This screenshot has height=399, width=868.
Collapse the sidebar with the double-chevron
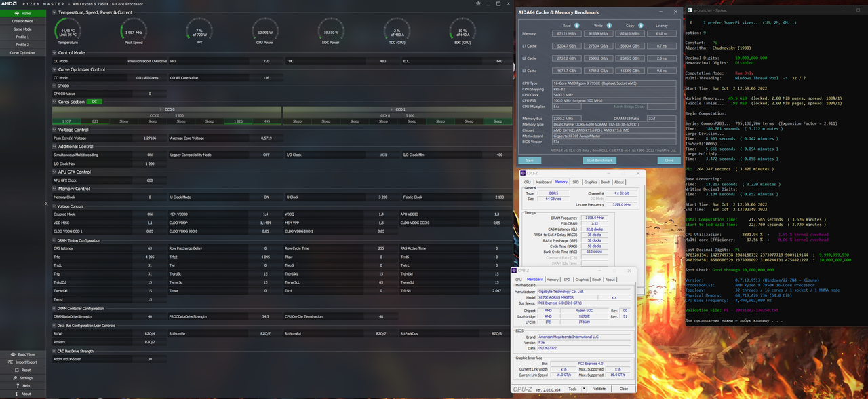click(46, 204)
